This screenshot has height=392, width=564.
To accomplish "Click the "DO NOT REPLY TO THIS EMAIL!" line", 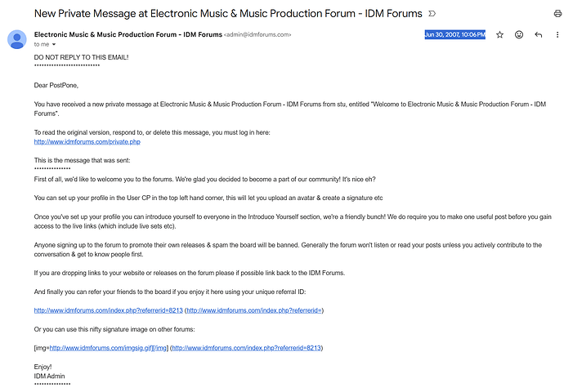I will (x=80, y=57).
